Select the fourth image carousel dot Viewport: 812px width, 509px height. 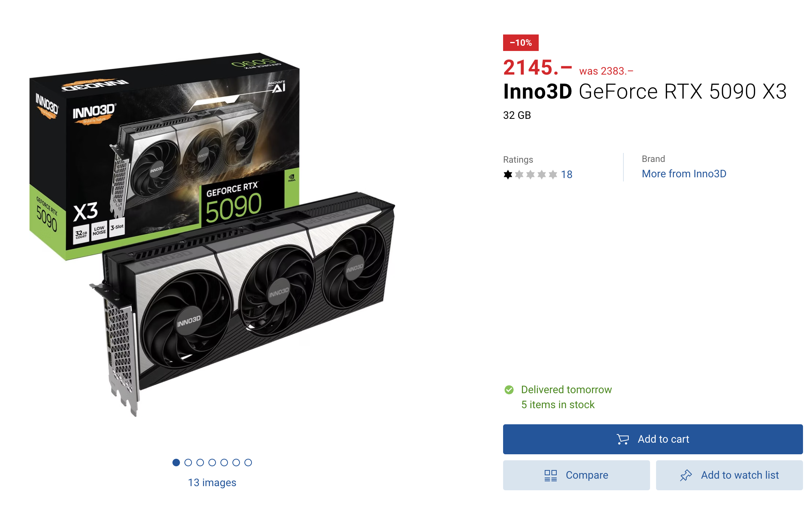212,463
